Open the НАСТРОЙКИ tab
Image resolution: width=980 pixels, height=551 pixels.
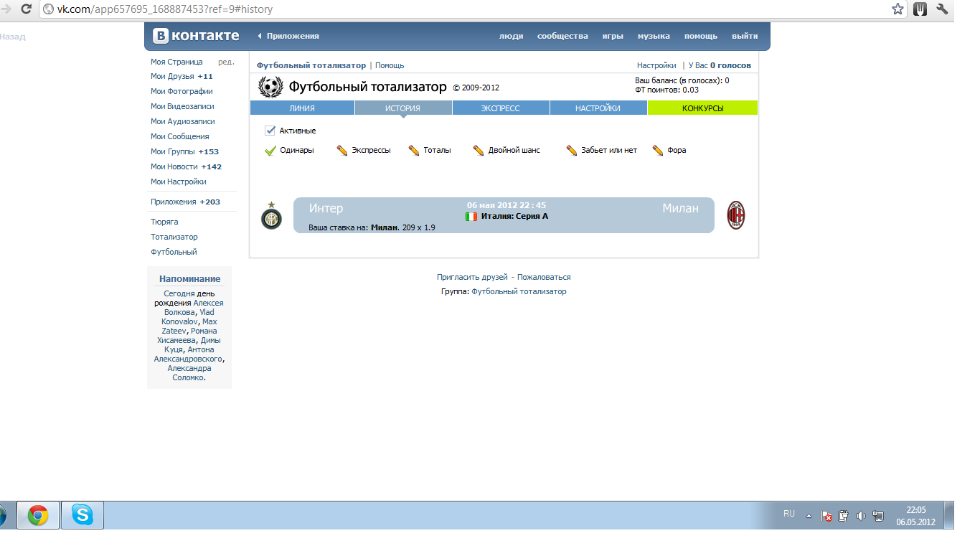pos(598,108)
